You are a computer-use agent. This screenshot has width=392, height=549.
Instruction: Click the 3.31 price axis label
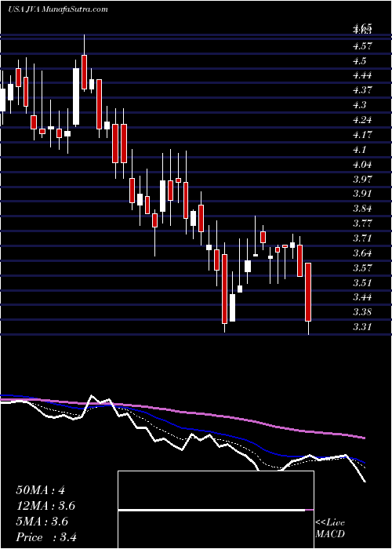pos(362,327)
